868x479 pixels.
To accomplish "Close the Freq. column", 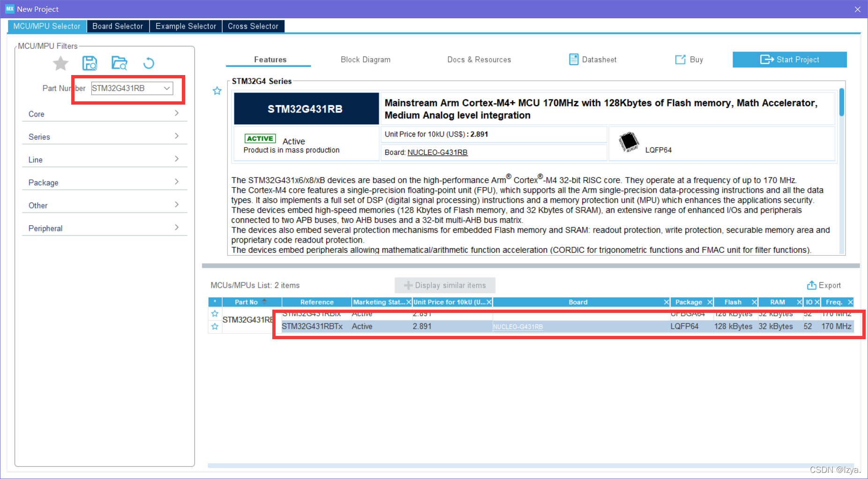I will tap(850, 302).
